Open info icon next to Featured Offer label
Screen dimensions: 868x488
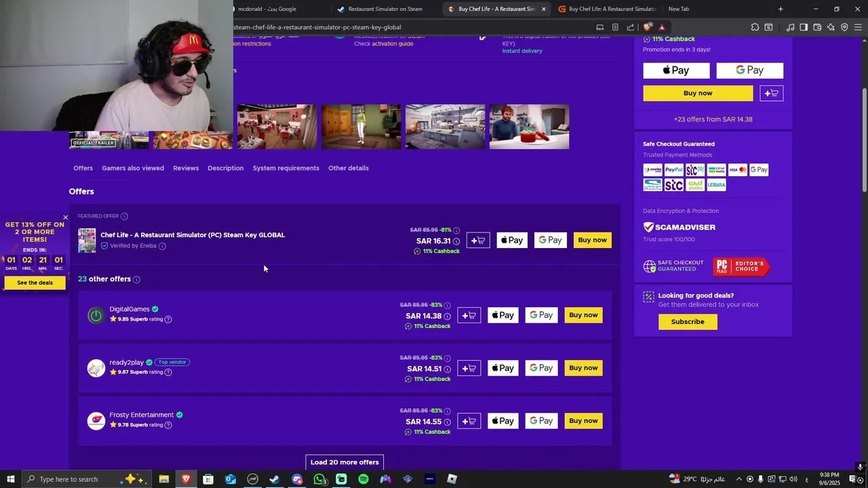click(124, 216)
